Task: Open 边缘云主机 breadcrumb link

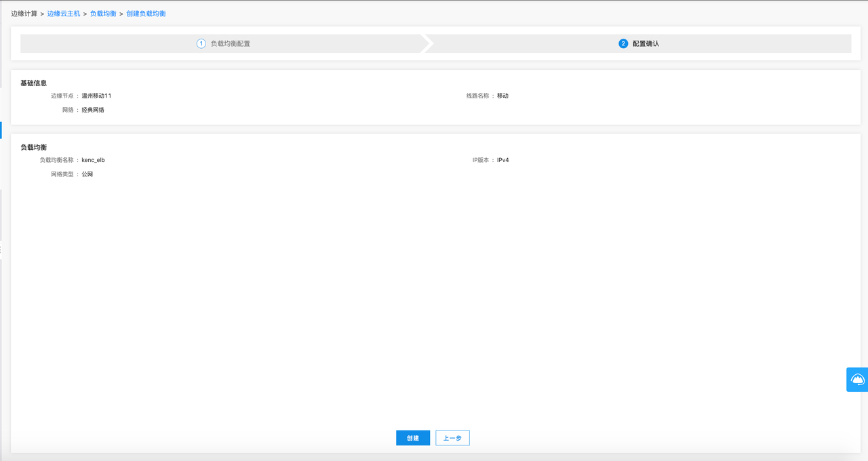Action: coord(64,14)
